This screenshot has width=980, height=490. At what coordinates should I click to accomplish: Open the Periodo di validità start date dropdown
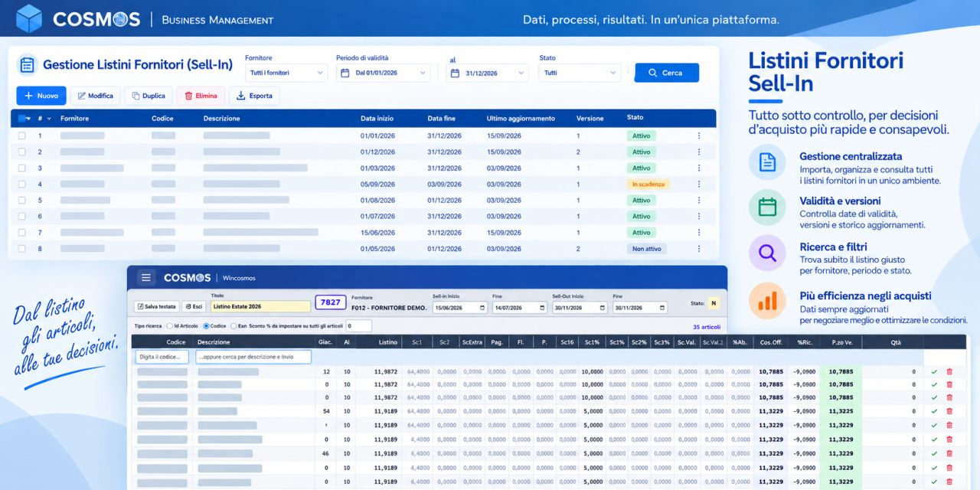[x=383, y=73]
